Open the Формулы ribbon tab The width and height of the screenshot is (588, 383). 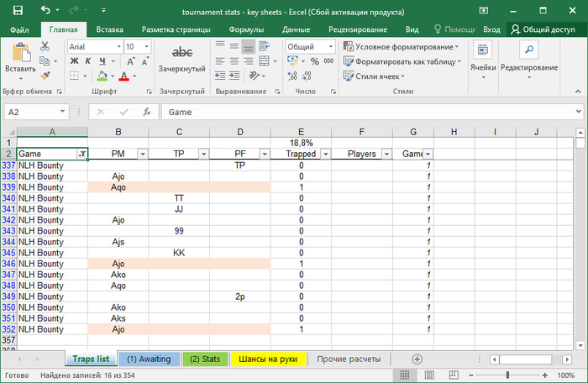[246, 29]
